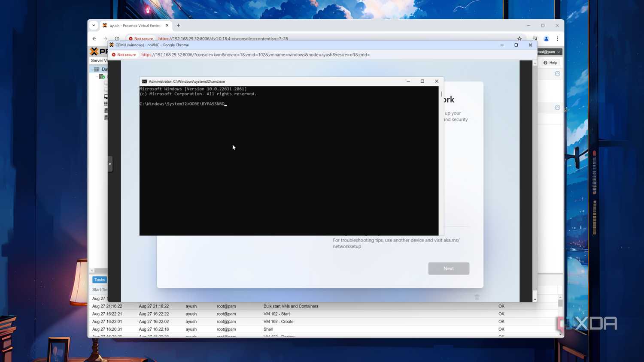
Task: Minimize the cmd.exe window
Action: click(x=408, y=81)
